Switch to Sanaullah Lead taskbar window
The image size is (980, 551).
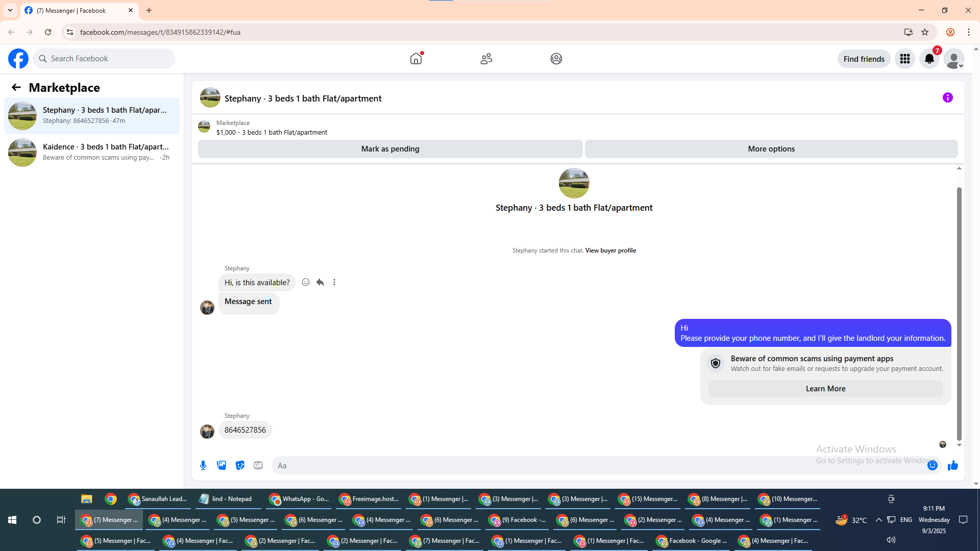click(158, 499)
